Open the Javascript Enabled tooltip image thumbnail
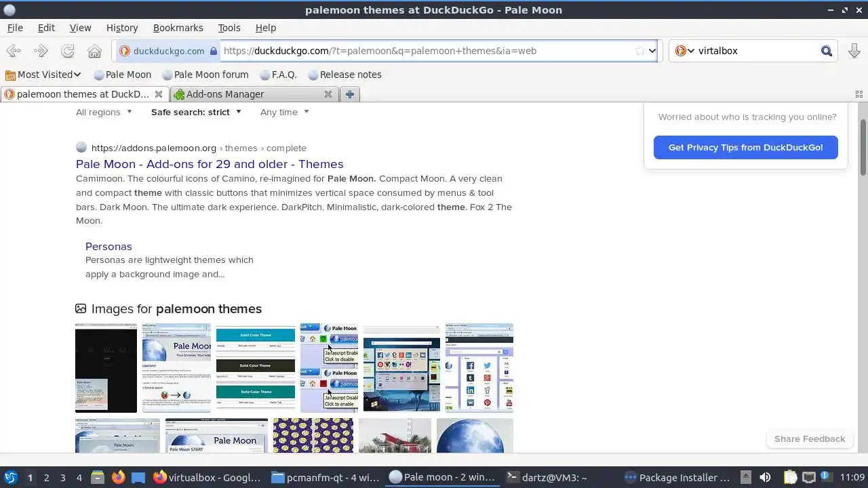868x488 pixels. pos(329,368)
